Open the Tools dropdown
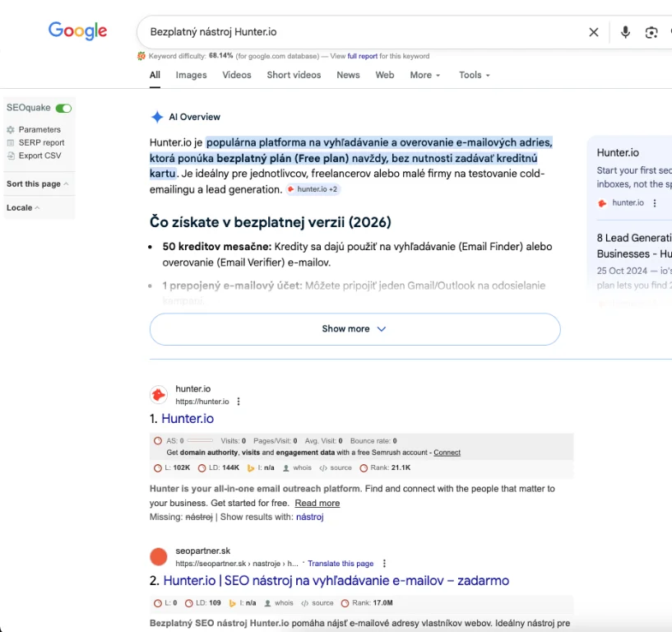The image size is (672, 632). 474,75
